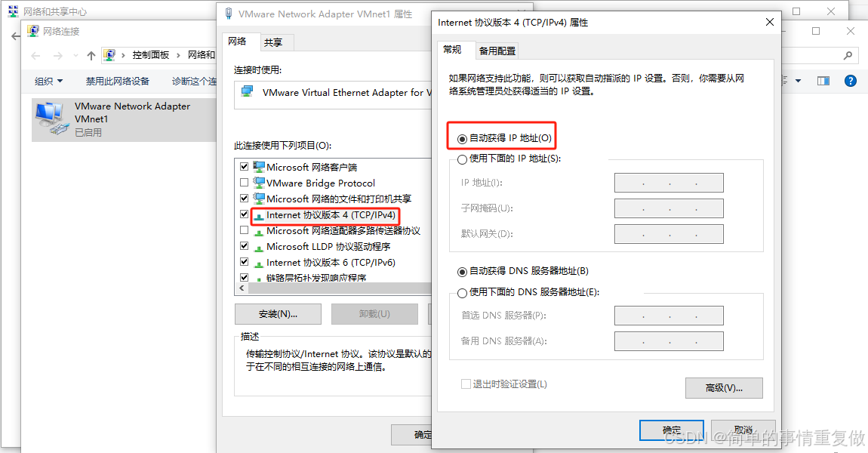
Task: Select 使用下面的 DNS 服务器地址 option
Action: click(x=462, y=293)
